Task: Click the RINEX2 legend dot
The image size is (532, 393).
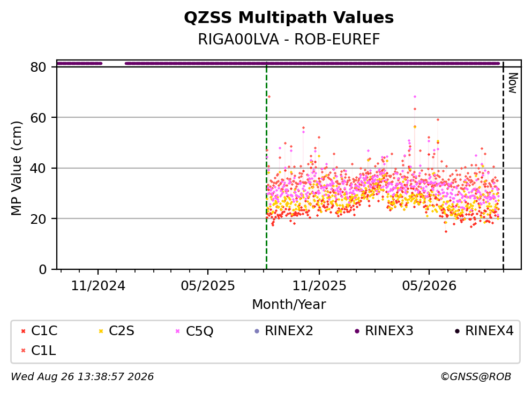Action: click(x=257, y=331)
